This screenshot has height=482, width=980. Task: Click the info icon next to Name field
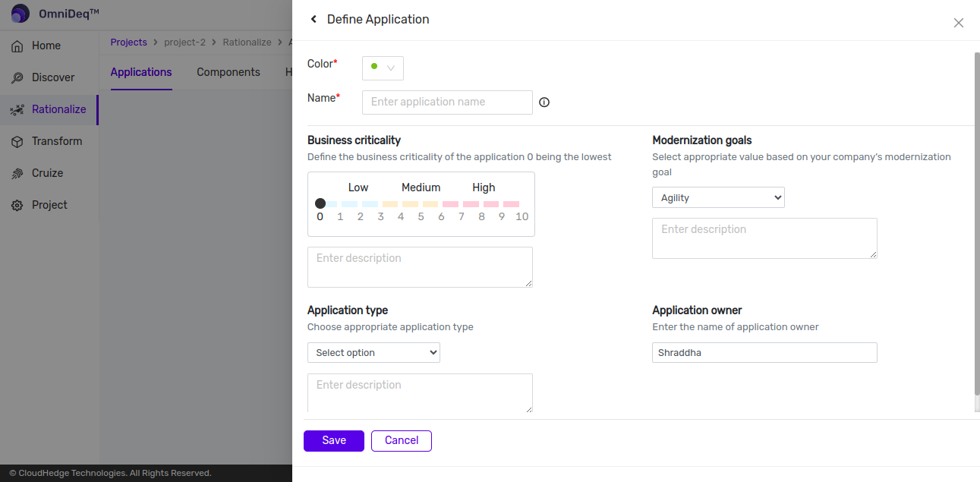pos(544,102)
